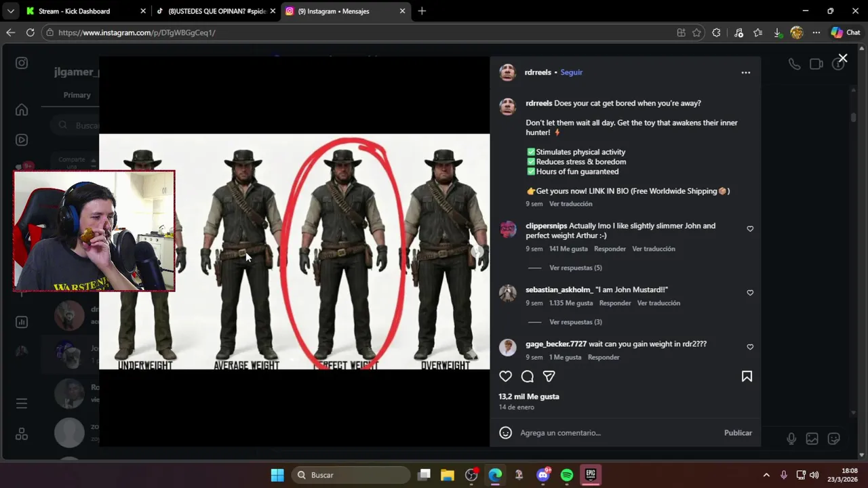Reload the page with the refresh icon
The width and height of the screenshot is (868, 488).
(x=31, y=33)
